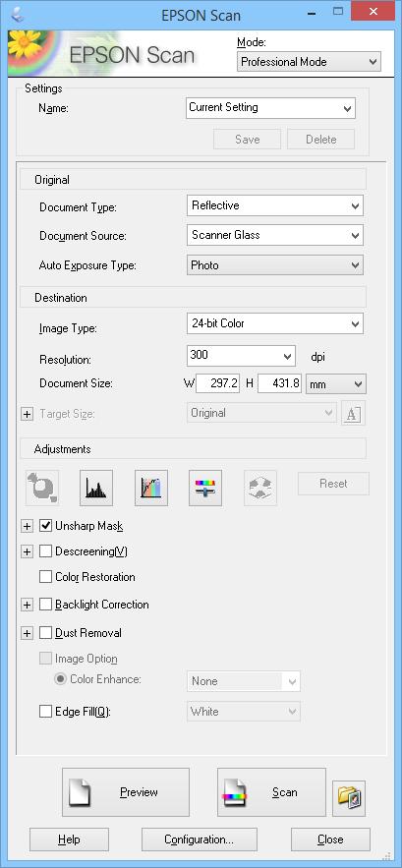The height and width of the screenshot is (868, 402).
Task: Click the Configuration button
Action: tap(200, 839)
